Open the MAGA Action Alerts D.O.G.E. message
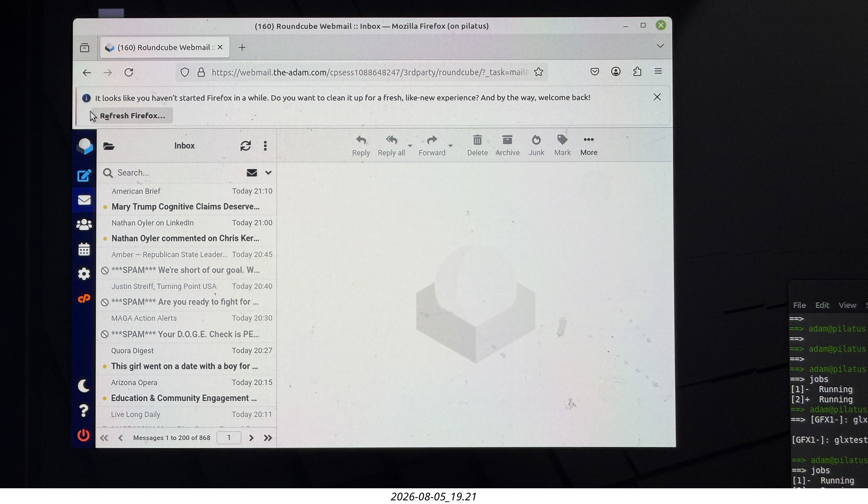The height and width of the screenshot is (504, 868). (186, 327)
